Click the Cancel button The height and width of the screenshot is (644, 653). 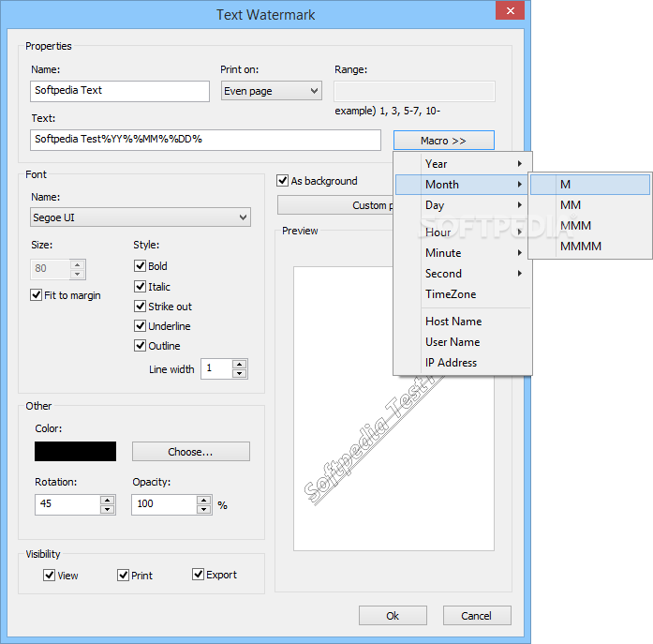tap(477, 616)
